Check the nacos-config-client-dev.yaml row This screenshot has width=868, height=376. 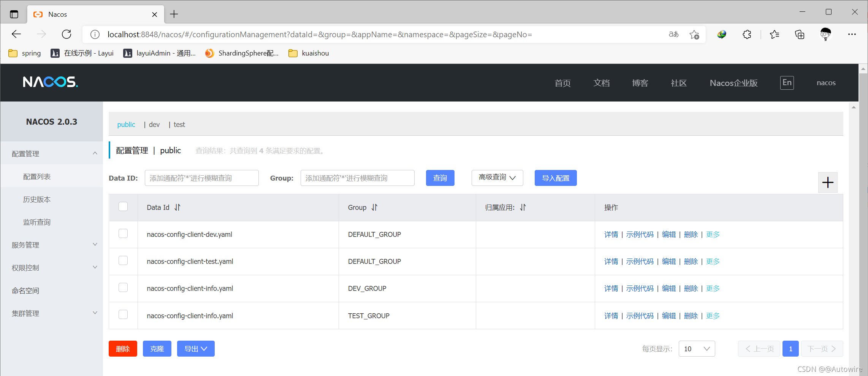[123, 233]
